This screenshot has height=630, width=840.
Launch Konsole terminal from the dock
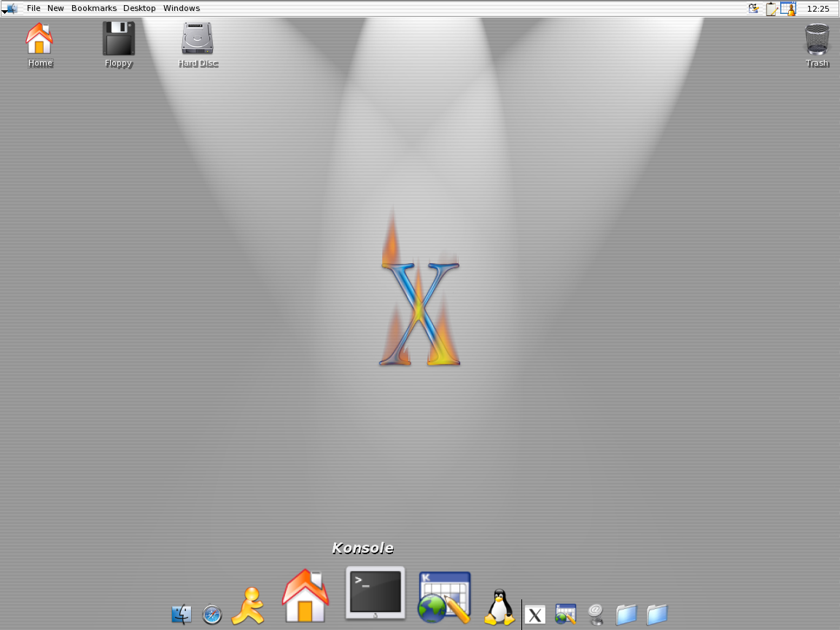pos(375,592)
